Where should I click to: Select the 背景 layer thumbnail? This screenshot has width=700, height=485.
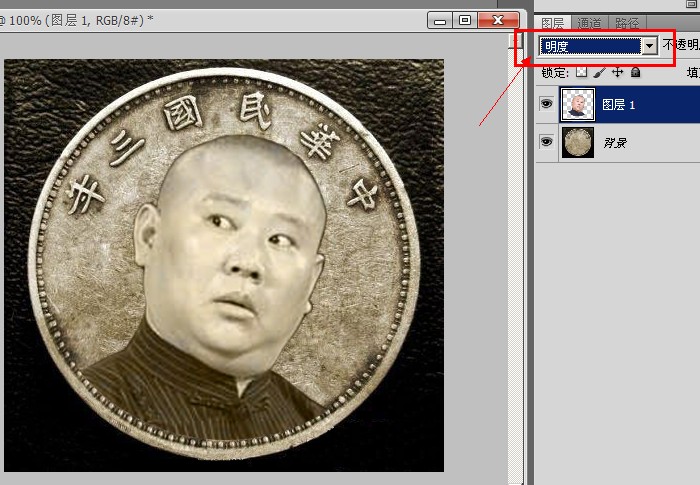578,142
